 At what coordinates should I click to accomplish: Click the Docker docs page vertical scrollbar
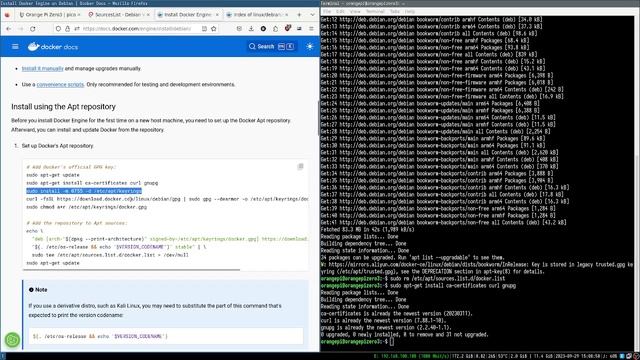pos(318,118)
